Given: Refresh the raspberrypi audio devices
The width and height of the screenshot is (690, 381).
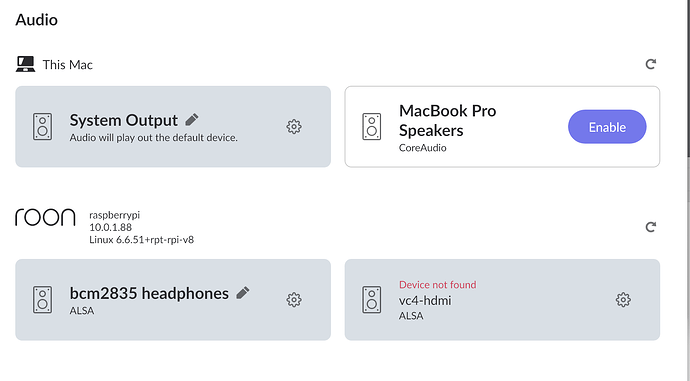Looking at the screenshot, I should [651, 227].
